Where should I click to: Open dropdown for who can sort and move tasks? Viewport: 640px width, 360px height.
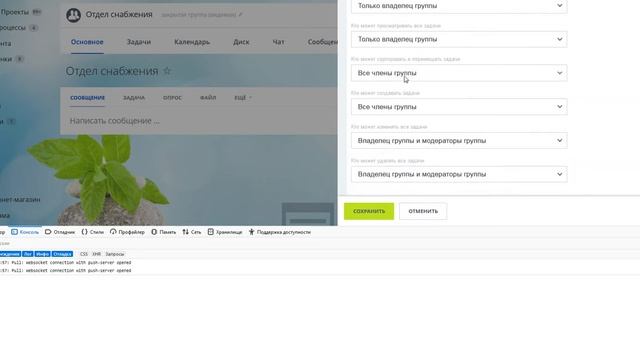[459, 73]
